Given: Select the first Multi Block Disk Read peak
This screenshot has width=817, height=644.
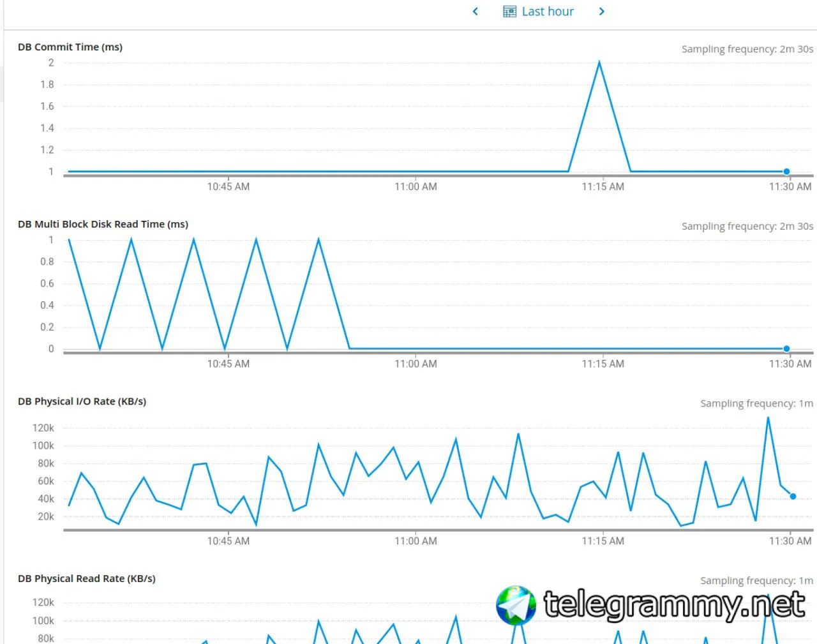Looking at the screenshot, I should click(x=69, y=239).
